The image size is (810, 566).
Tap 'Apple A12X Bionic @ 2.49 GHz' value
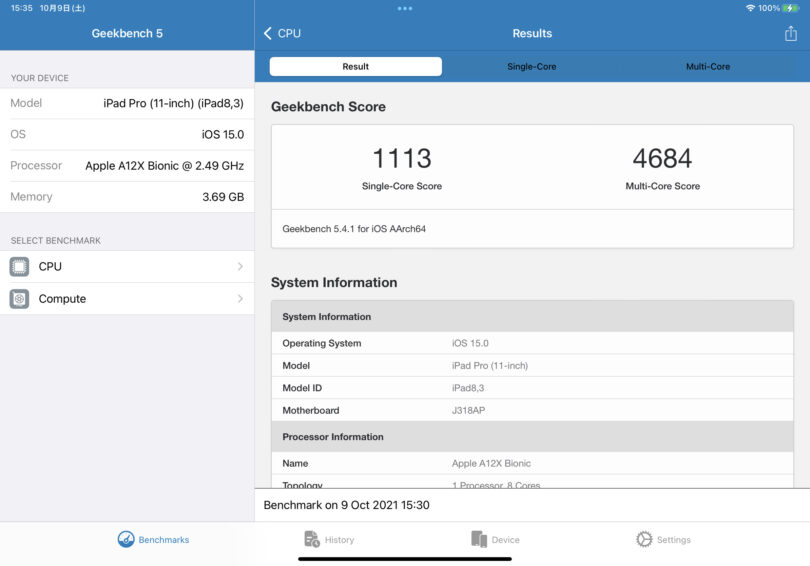click(164, 166)
